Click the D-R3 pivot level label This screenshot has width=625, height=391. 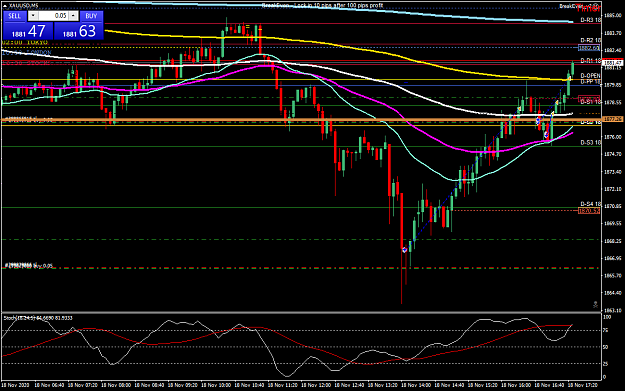pyautogui.click(x=590, y=20)
